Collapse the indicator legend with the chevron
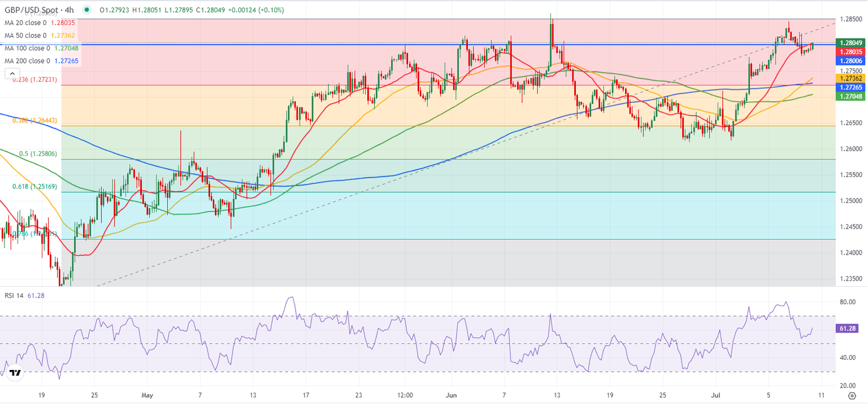Screen dimensions: 868x405 [x=12, y=73]
